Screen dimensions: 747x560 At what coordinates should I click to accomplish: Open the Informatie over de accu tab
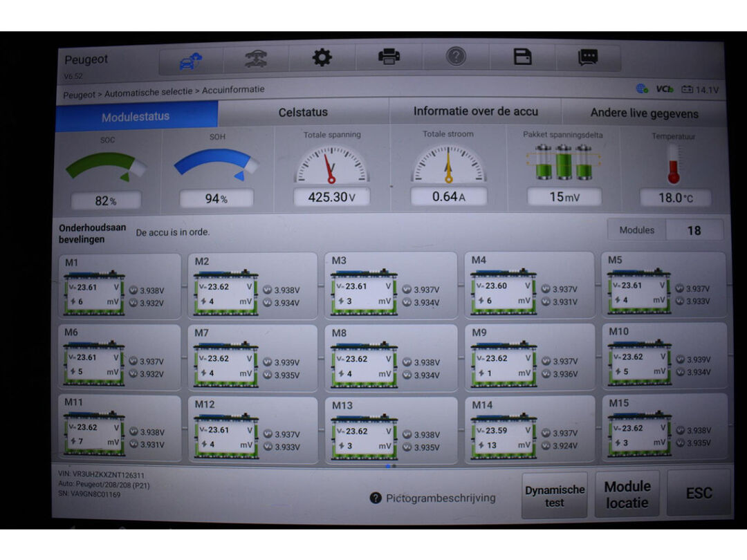coord(475,111)
